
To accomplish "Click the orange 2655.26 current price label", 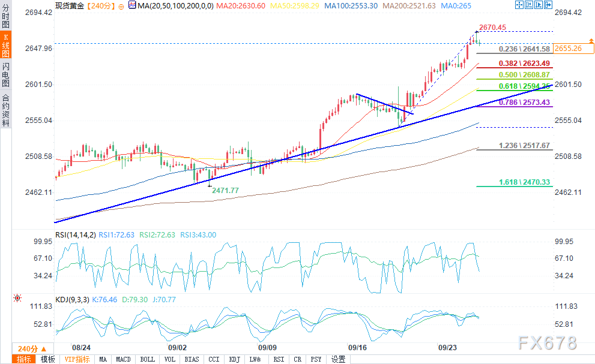I will (568, 49).
